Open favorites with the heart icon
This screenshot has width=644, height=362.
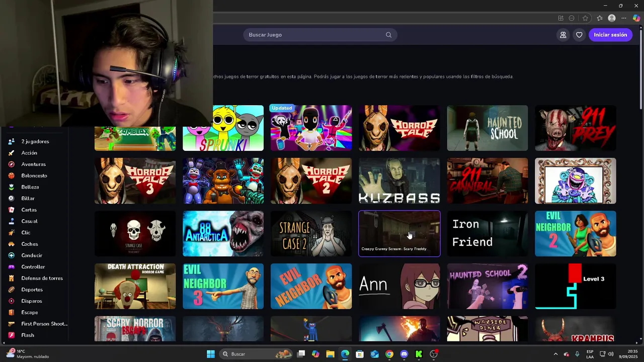coord(579,35)
